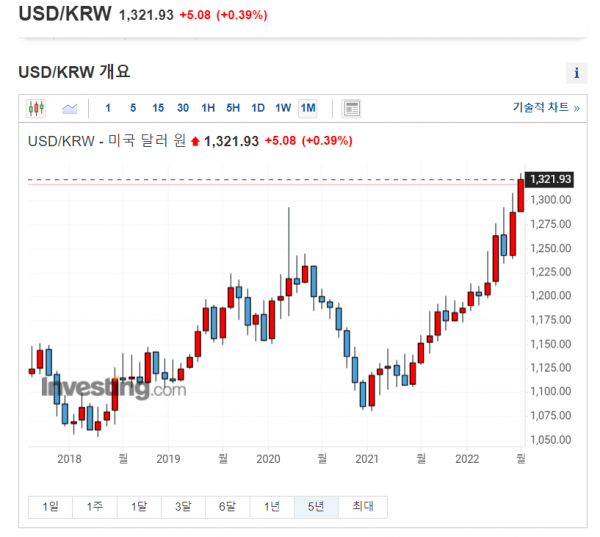The width and height of the screenshot is (600, 537).
Task: Select the 1M candle interval
Action: (x=308, y=108)
